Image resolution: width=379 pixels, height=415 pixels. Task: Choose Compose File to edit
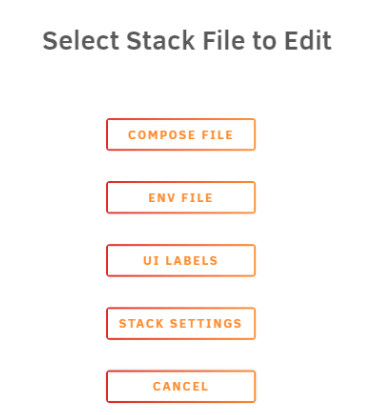[181, 134]
